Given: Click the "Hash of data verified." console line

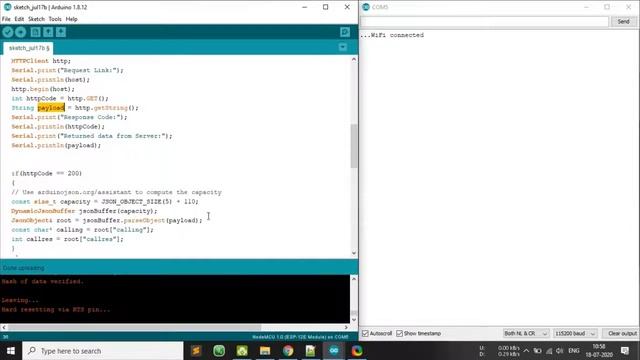Looking at the screenshot, I should click(42, 281).
